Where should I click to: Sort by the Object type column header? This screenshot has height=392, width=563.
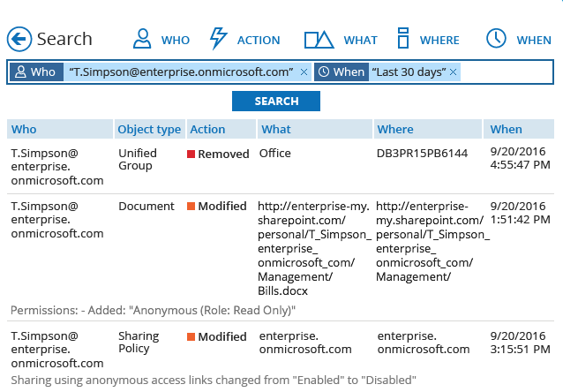(150, 129)
